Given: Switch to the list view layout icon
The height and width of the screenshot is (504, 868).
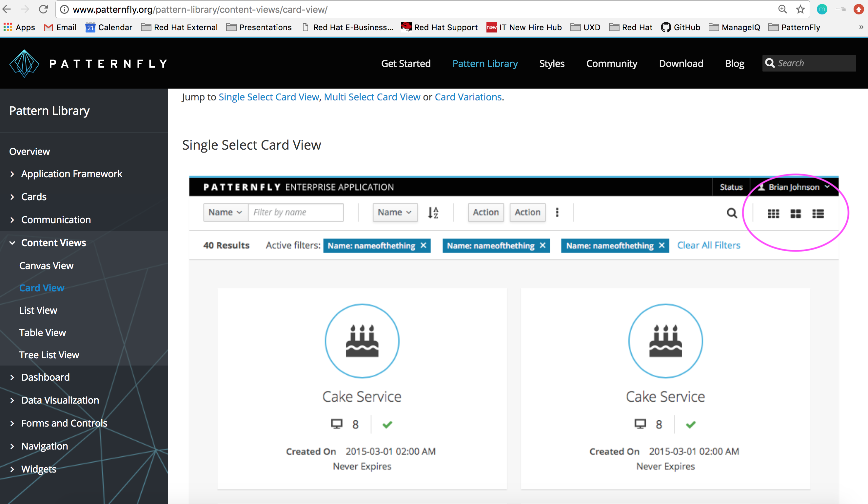Looking at the screenshot, I should pos(818,214).
